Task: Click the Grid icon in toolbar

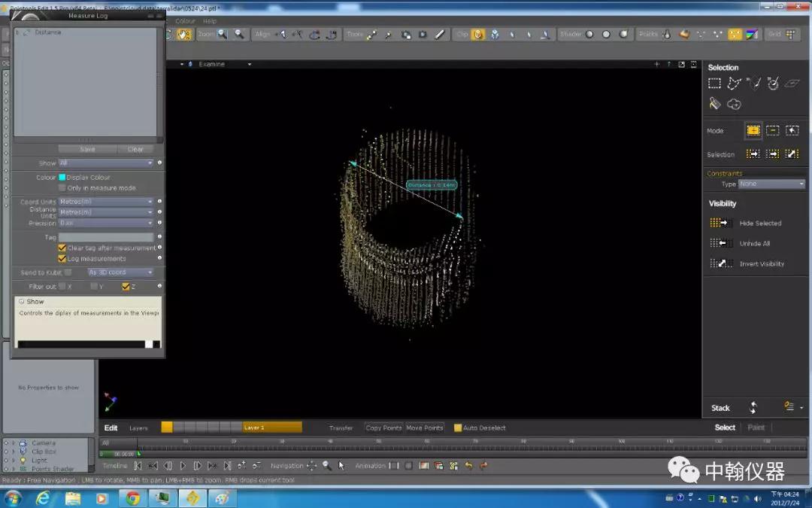Action: point(791,35)
